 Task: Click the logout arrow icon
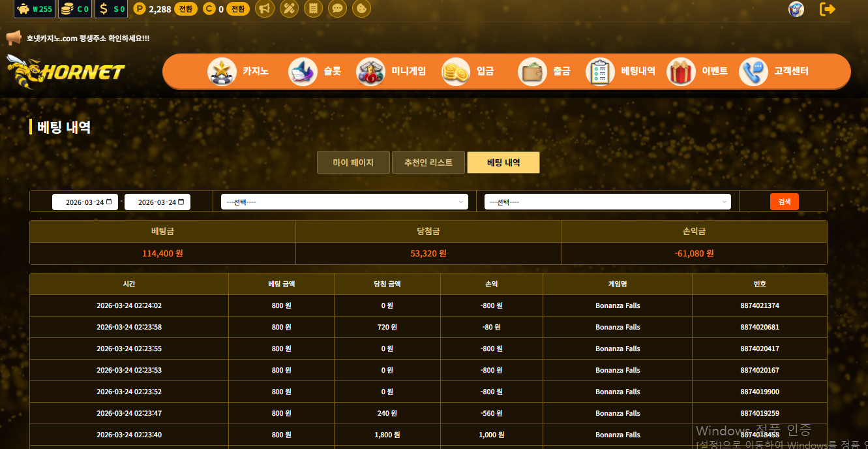pos(827,9)
